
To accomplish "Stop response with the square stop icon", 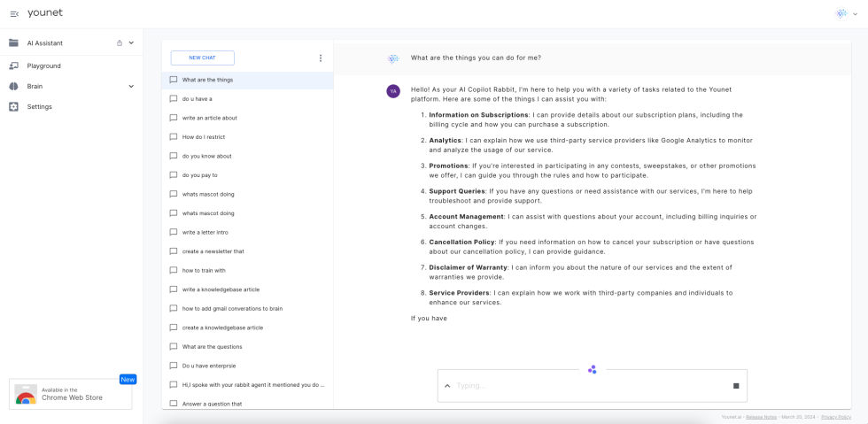I will tap(736, 386).
